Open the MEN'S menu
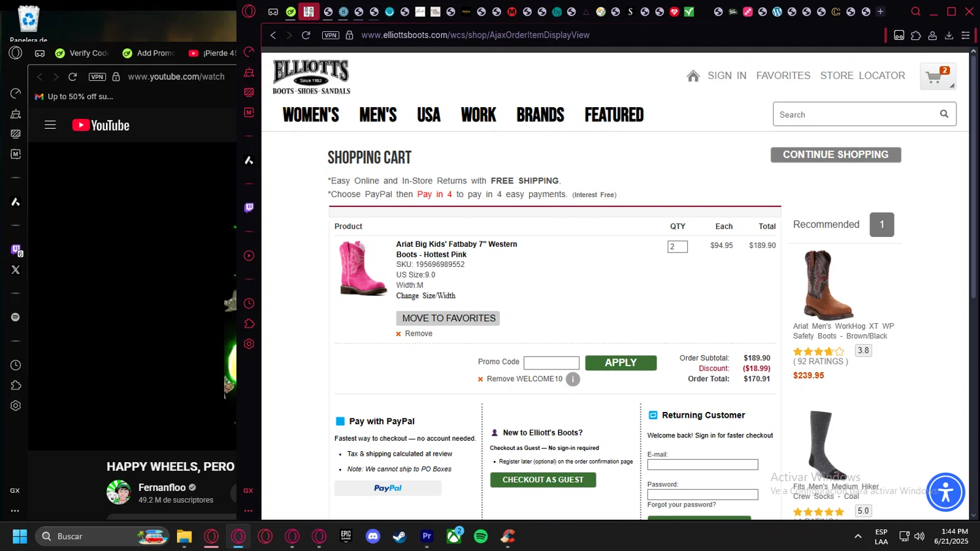 (x=378, y=115)
